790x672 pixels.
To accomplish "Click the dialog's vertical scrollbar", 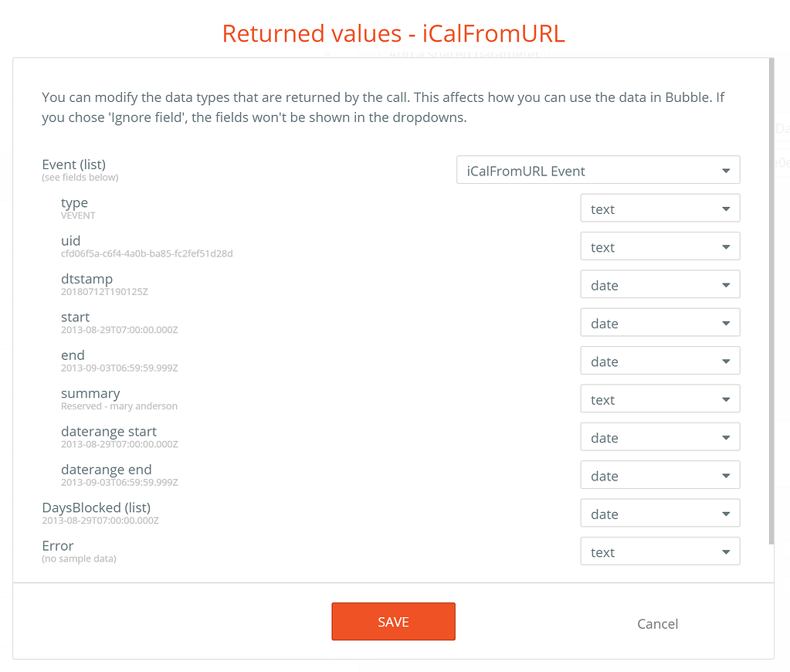I will [771, 301].
